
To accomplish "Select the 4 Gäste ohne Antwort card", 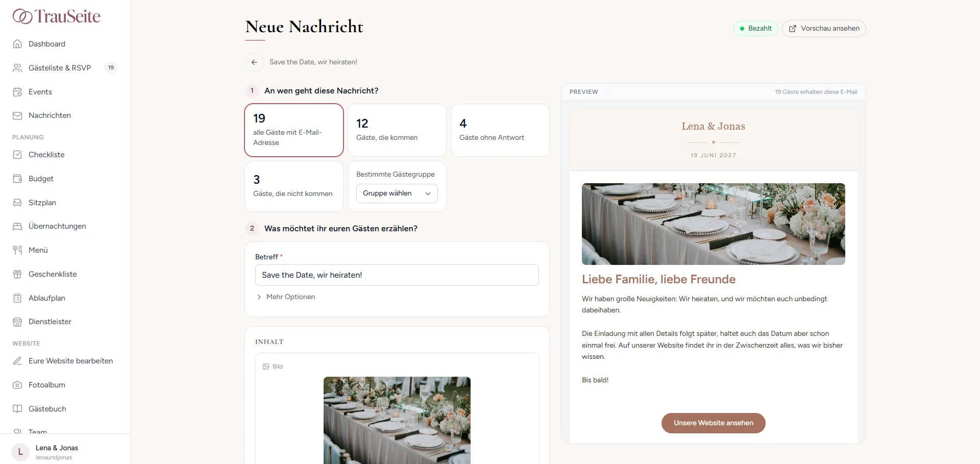I will [x=500, y=130].
